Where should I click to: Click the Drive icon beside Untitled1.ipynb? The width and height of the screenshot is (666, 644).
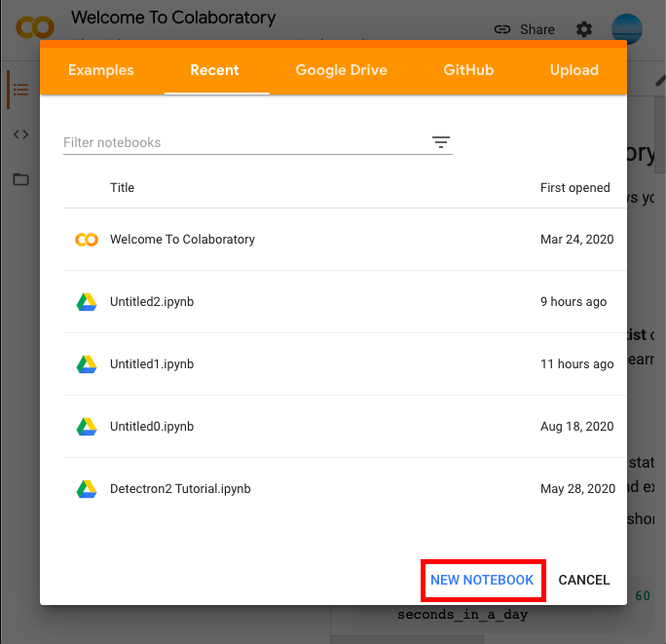pyautogui.click(x=87, y=364)
